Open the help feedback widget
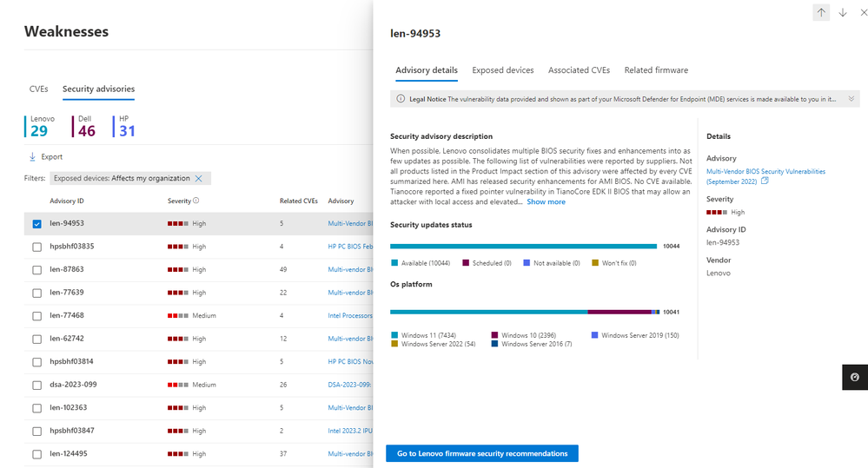This screenshot has width=868, height=468. pos(855,378)
